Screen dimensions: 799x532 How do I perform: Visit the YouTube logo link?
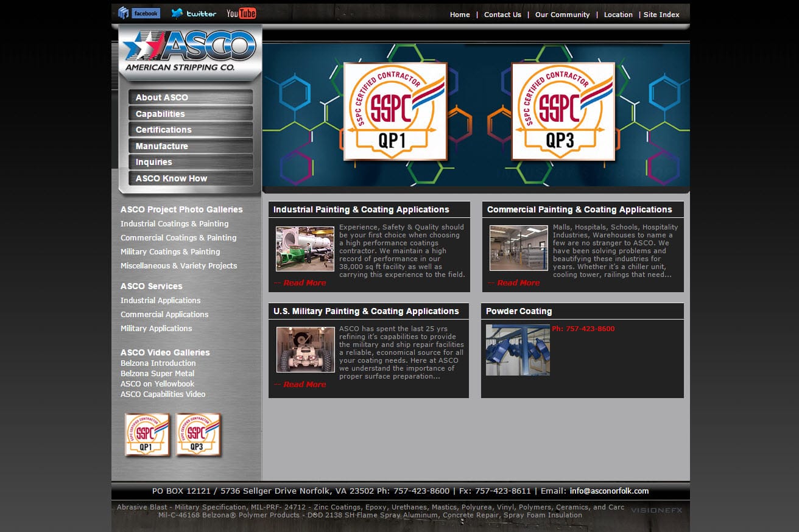click(241, 13)
